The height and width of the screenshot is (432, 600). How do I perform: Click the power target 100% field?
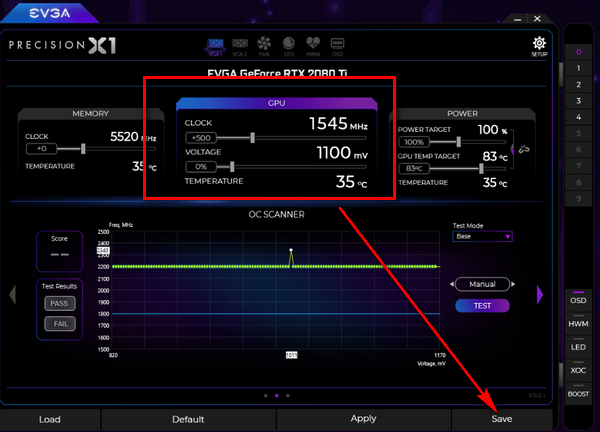414,142
